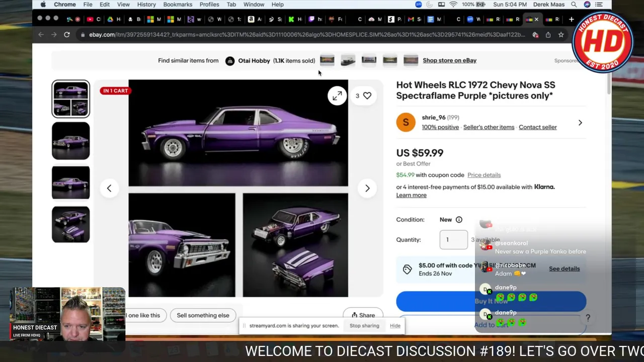Expand seller details with the chevron

[580, 123]
